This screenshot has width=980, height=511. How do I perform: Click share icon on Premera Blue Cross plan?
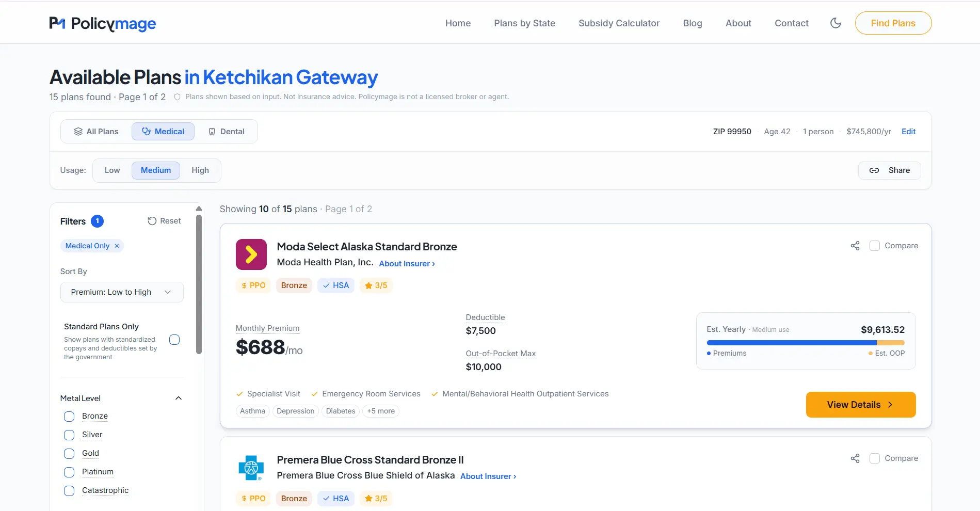point(855,458)
